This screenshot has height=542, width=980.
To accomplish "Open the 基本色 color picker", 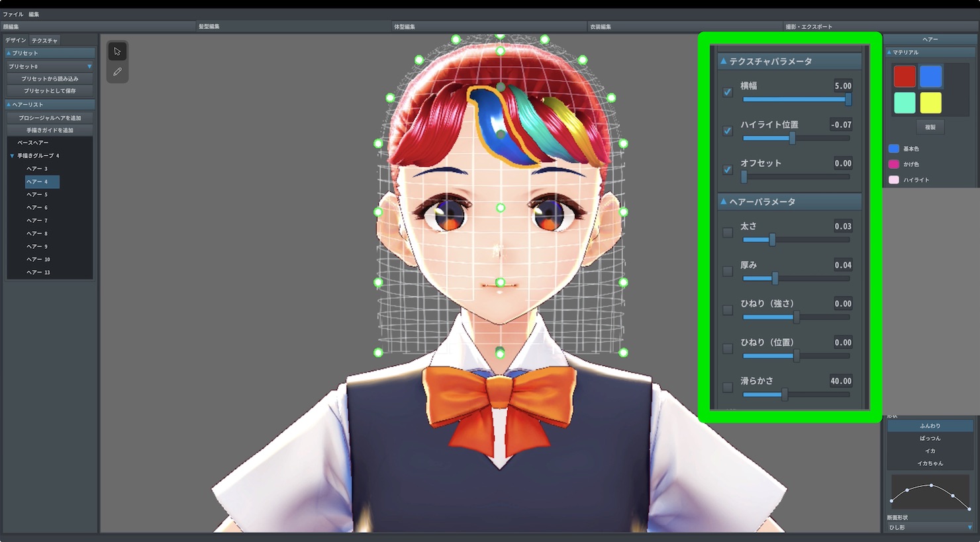I will 894,149.
